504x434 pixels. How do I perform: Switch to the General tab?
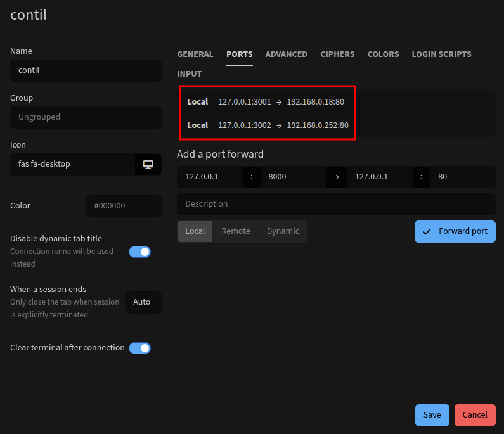(195, 54)
